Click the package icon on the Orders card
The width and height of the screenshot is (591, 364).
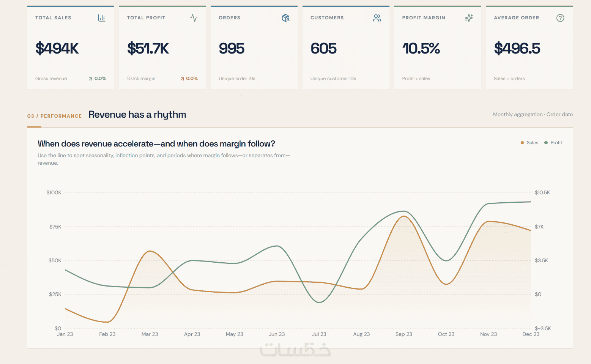point(285,18)
